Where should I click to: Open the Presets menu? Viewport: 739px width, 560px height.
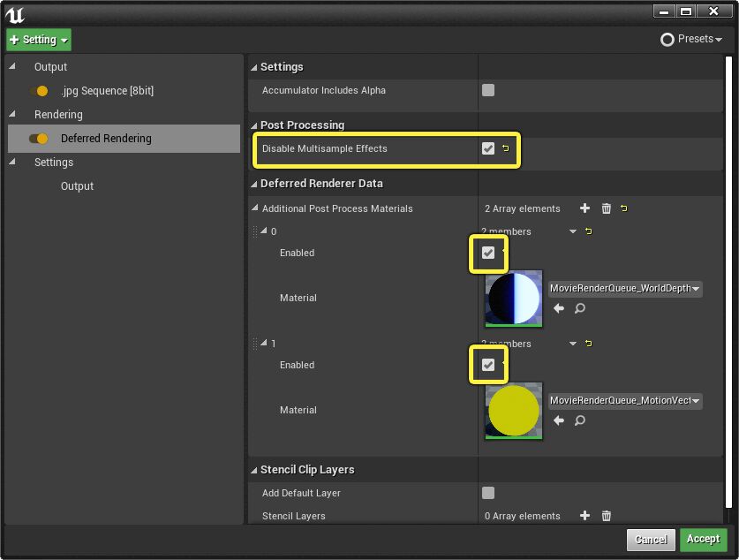point(690,39)
